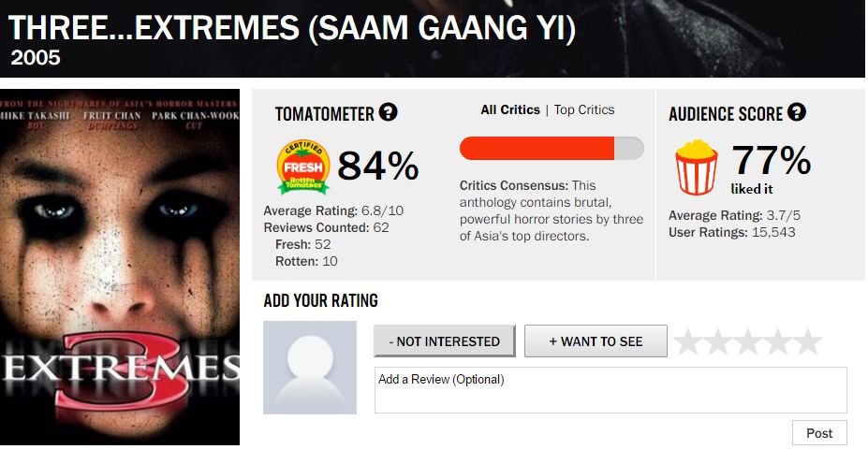Focus the Add a Review text box
This screenshot has width=868, height=464.
point(611,390)
